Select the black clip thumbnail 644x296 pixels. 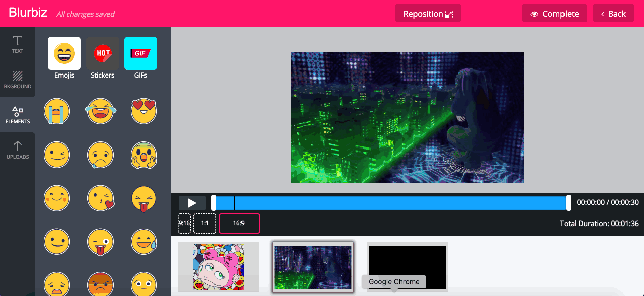pyautogui.click(x=408, y=267)
